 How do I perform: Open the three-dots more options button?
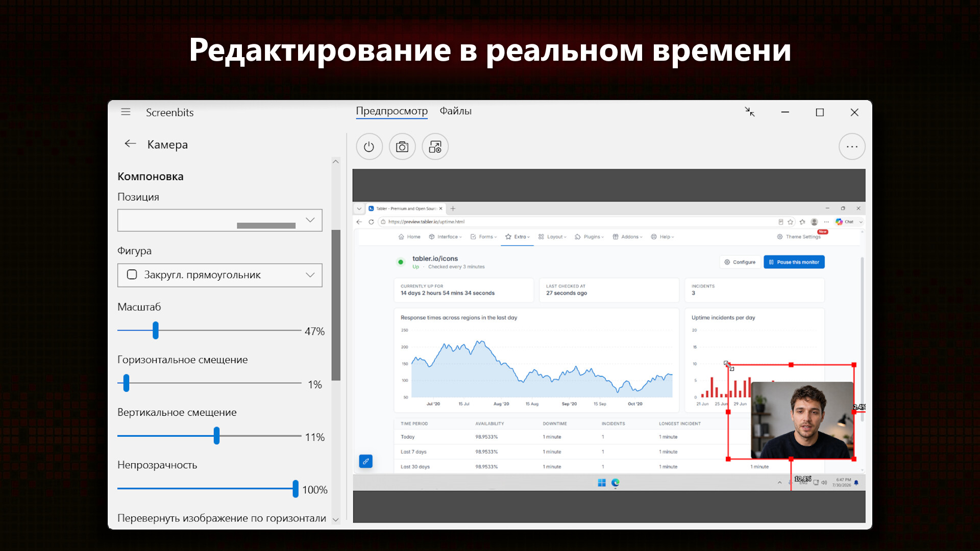[852, 147]
